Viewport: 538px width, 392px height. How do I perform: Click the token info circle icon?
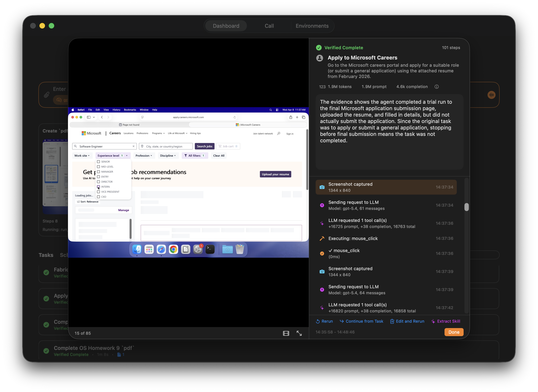436,87
